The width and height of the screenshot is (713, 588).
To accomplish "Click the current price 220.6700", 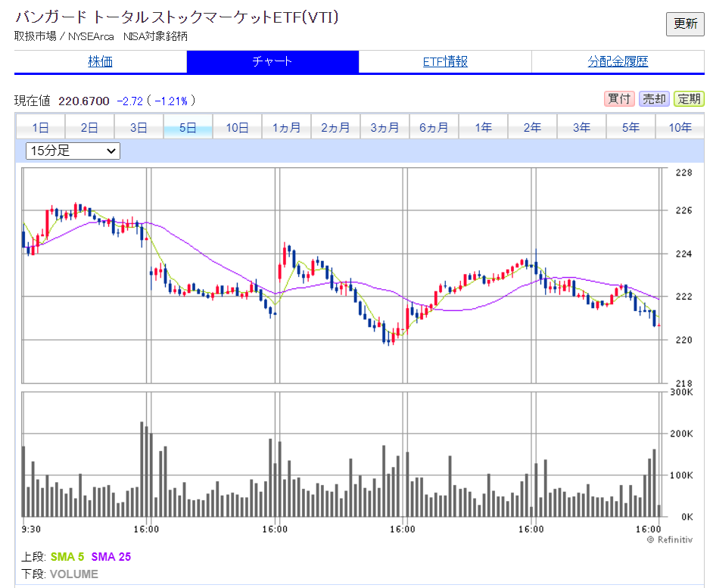I will [x=84, y=101].
